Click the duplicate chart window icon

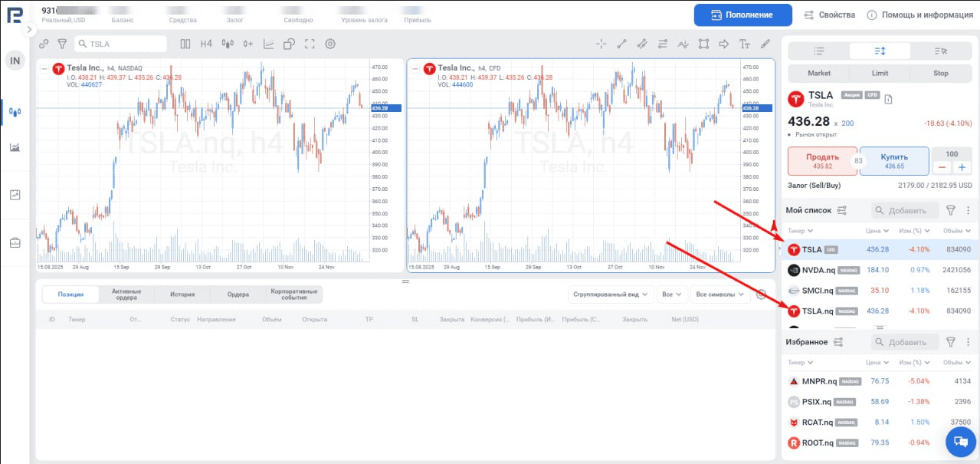tap(289, 44)
